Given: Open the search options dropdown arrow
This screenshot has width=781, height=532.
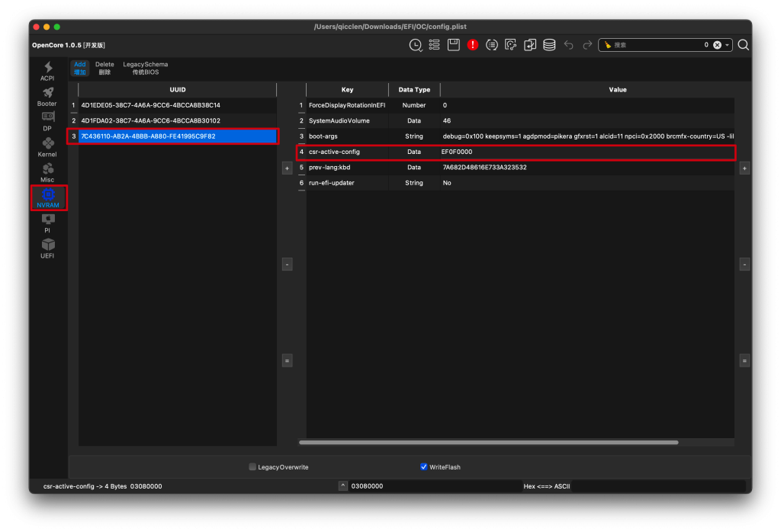Looking at the screenshot, I should [x=727, y=45].
